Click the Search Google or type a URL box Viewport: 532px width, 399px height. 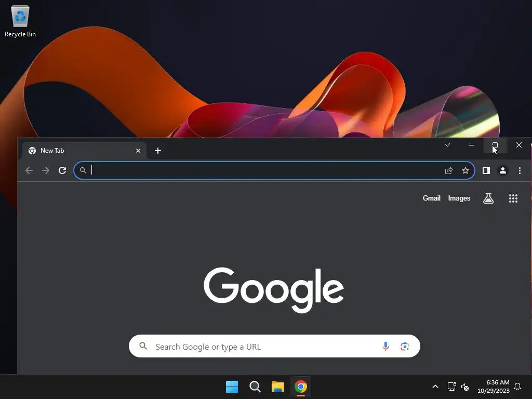coord(274,346)
